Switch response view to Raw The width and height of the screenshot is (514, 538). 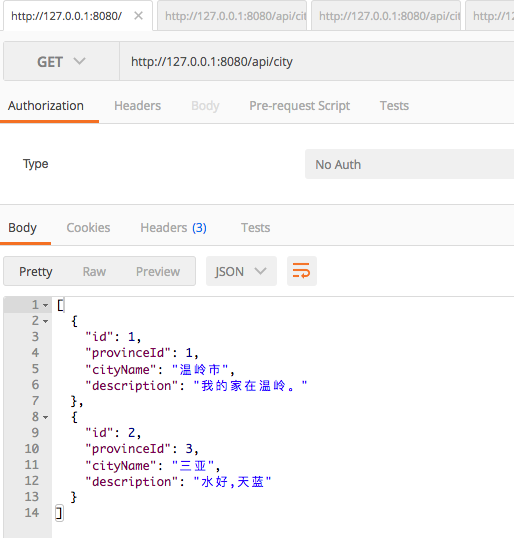point(94,271)
